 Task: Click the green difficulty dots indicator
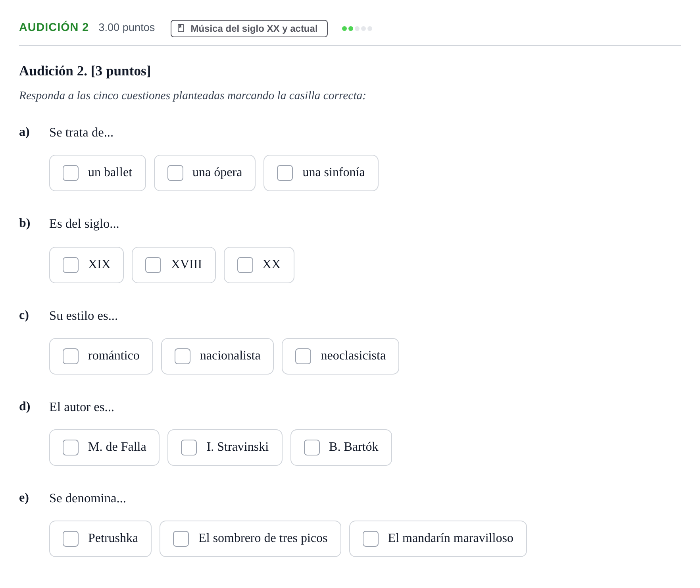[x=357, y=29]
